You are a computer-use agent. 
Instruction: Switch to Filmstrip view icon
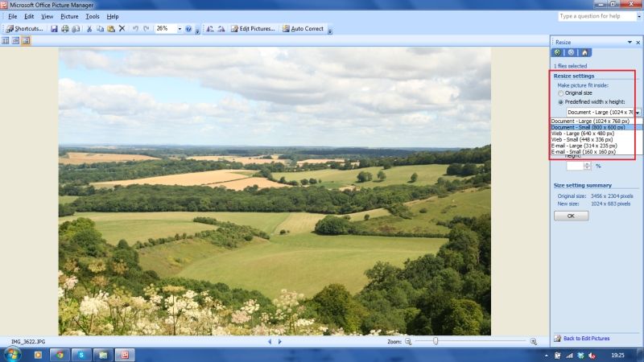[x=15, y=41]
